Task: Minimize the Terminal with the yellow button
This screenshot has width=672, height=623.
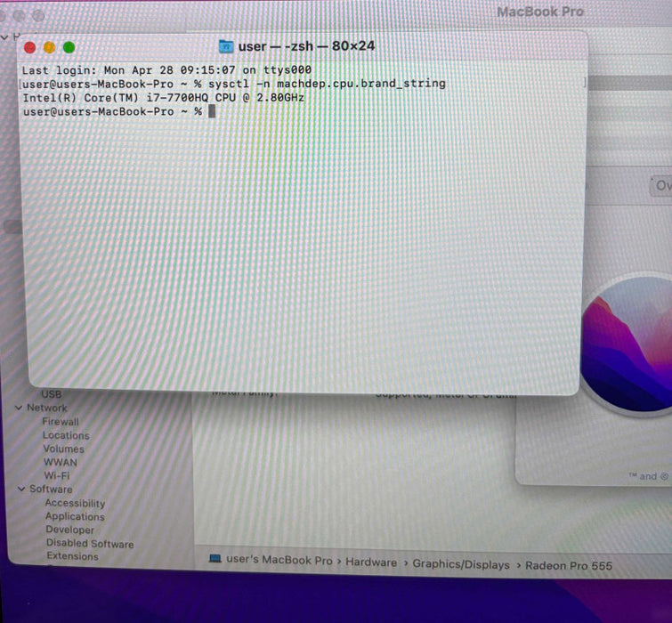Action: pos(49,47)
